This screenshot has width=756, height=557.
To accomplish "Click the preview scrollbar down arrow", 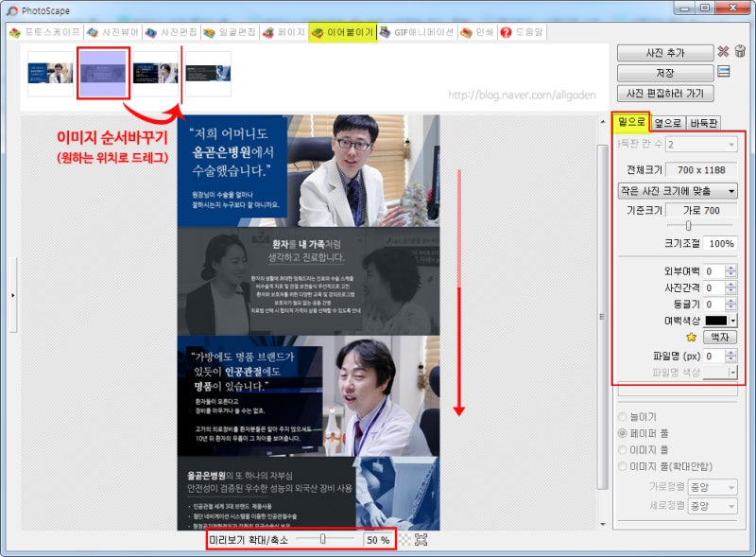I will (x=603, y=524).
